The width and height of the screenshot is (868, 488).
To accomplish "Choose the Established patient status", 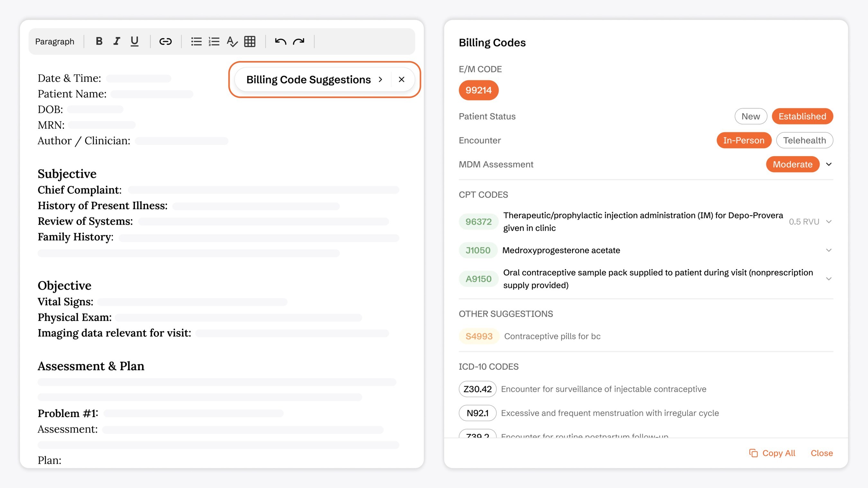I will [x=802, y=116].
